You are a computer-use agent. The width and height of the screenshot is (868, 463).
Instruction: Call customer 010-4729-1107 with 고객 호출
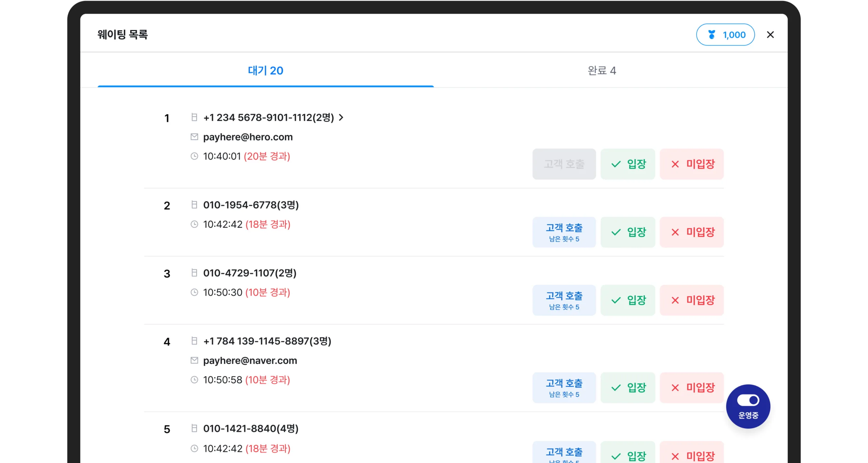pyautogui.click(x=564, y=300)
